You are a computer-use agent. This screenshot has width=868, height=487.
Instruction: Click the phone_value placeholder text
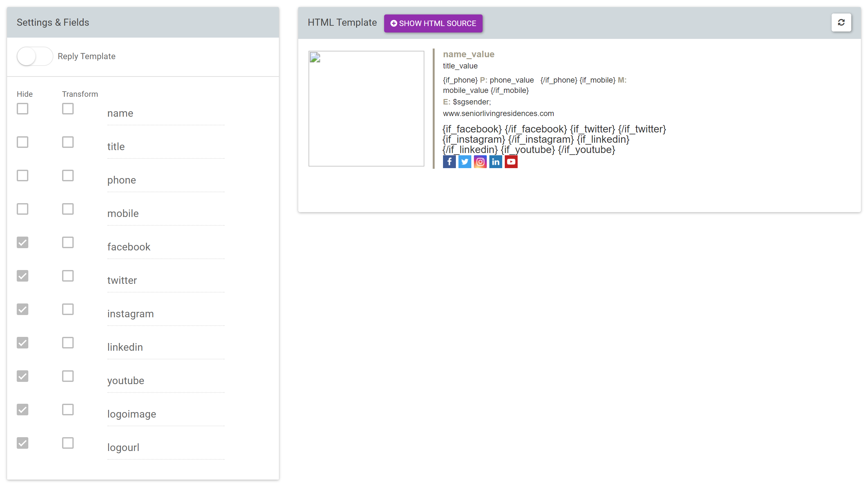coord(512,80)
